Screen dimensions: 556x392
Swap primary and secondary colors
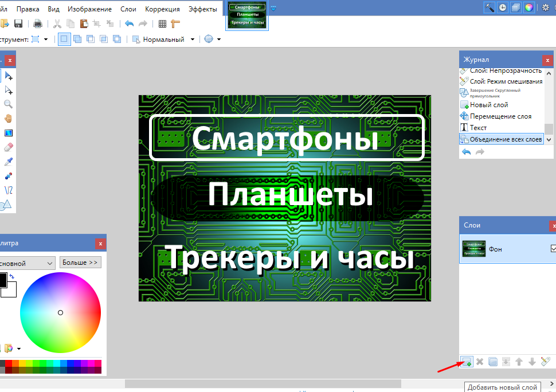coord(12,277)
